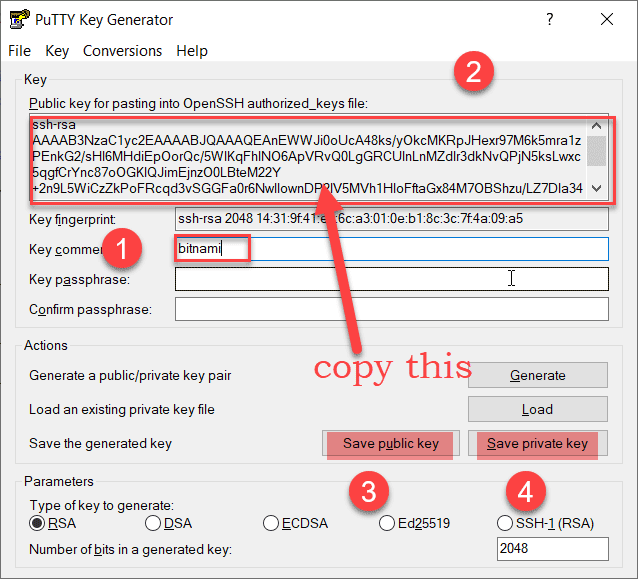Click 'Type of key to generate:' label
638x579 pixels.
[x=102, y=505]
